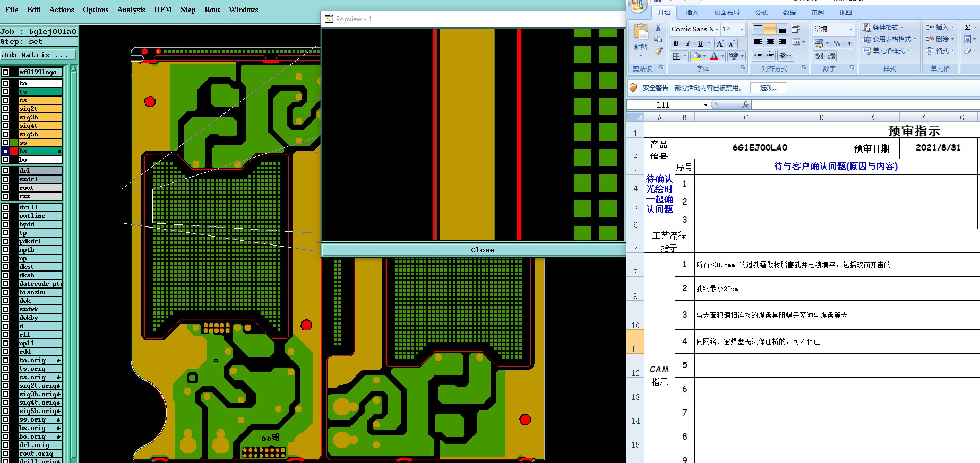Viewport: 980px width, 463px height.
Task: Open the font size dropdown showing 12
Action: 742,29
